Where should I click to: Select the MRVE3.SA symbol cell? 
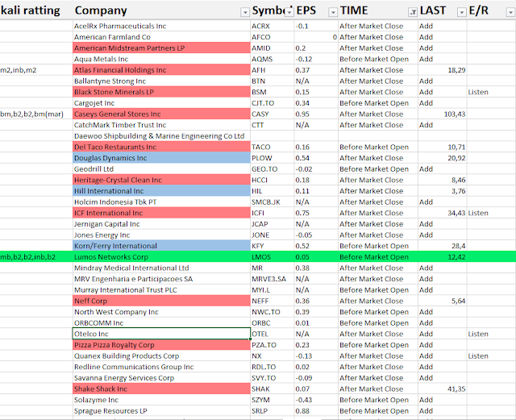[x=273, y=279]
